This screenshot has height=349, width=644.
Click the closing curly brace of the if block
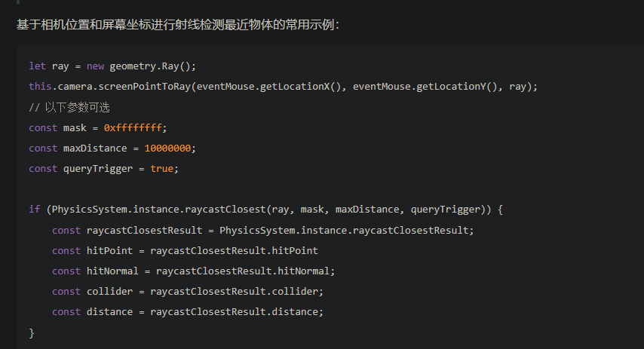[32, 332]
